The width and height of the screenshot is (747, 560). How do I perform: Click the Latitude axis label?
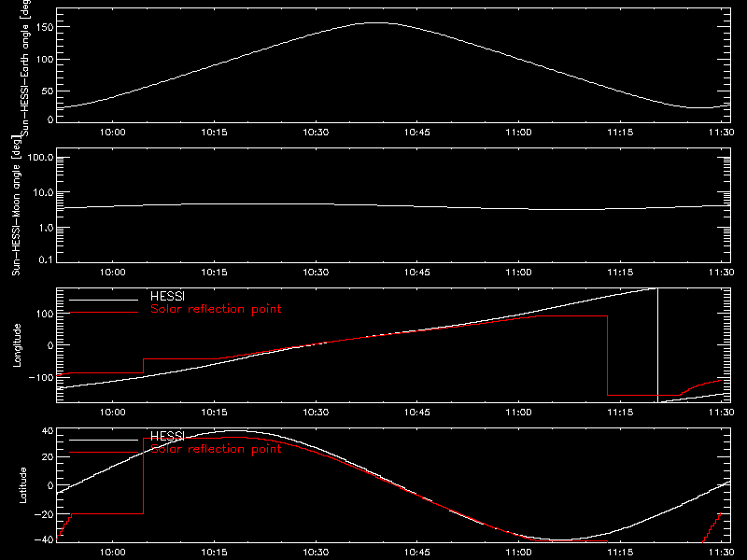coord(22,485)
